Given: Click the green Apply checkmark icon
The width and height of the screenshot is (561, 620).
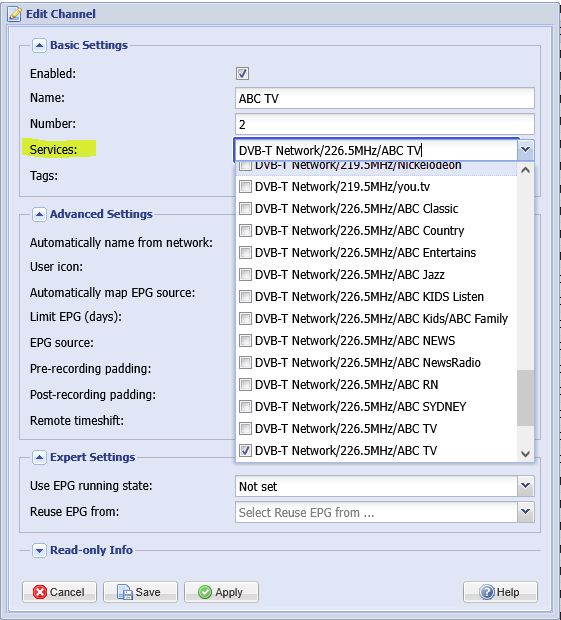Looking at the screenshot, I should pos(205,592).
